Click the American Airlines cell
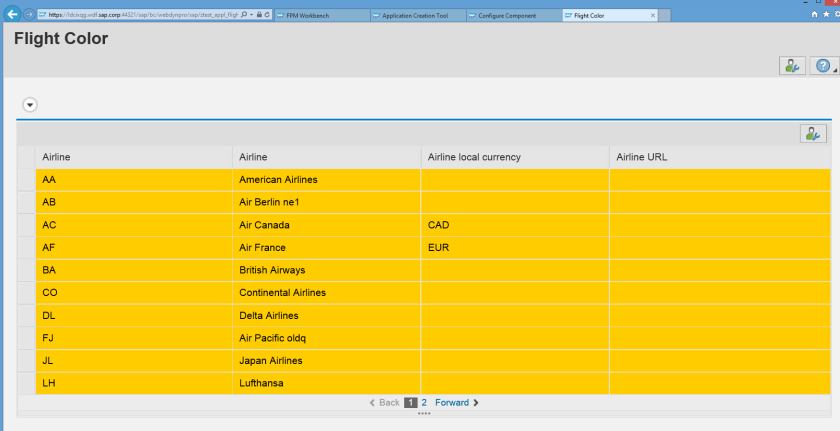840x431 pixels. click(x=327, y=180)
